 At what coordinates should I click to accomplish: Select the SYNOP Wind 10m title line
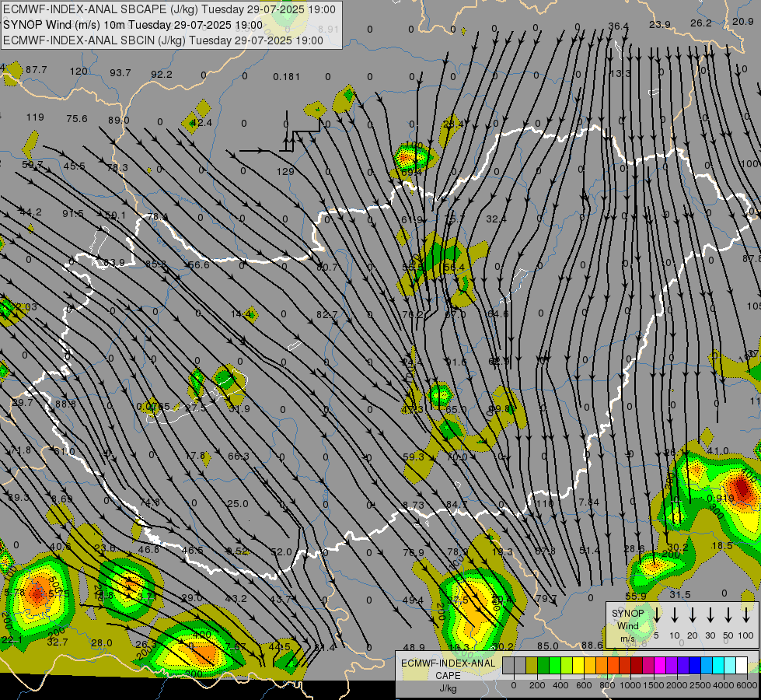pos(132,25)
